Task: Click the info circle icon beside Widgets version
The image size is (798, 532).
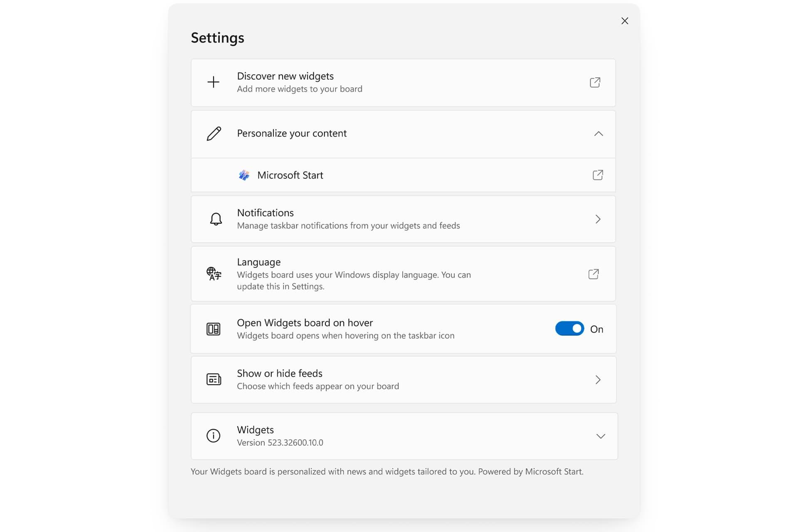Action: pyautogui.click(x=213, y=436)
